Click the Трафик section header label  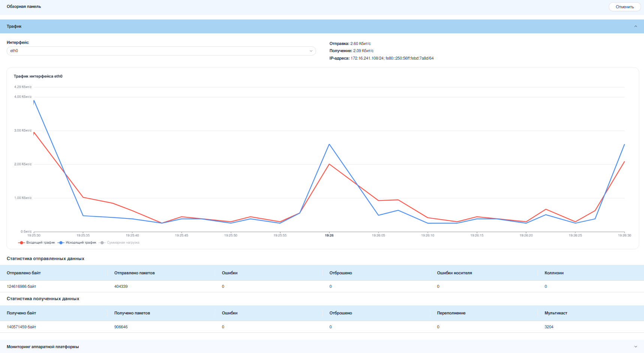(14, 26)
